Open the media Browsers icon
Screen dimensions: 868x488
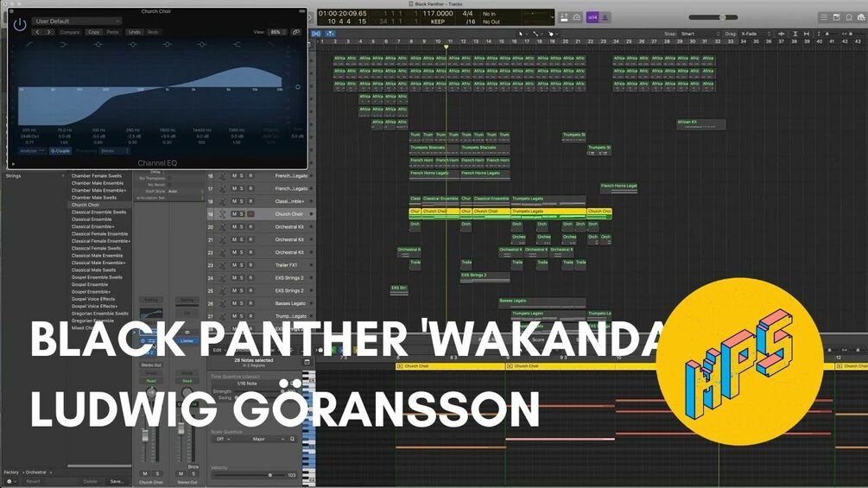tap(861, 17)
